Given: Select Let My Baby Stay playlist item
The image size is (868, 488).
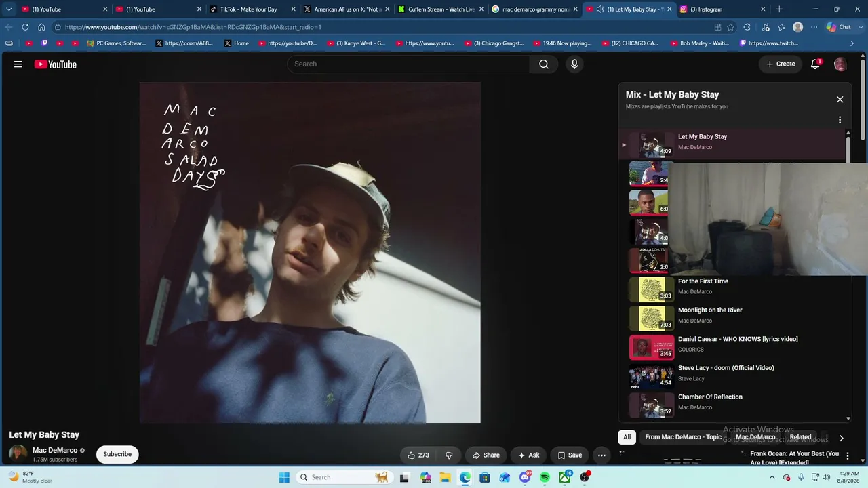Looking at the screenshot, I should pyautogui.click(x=732, y=144).
